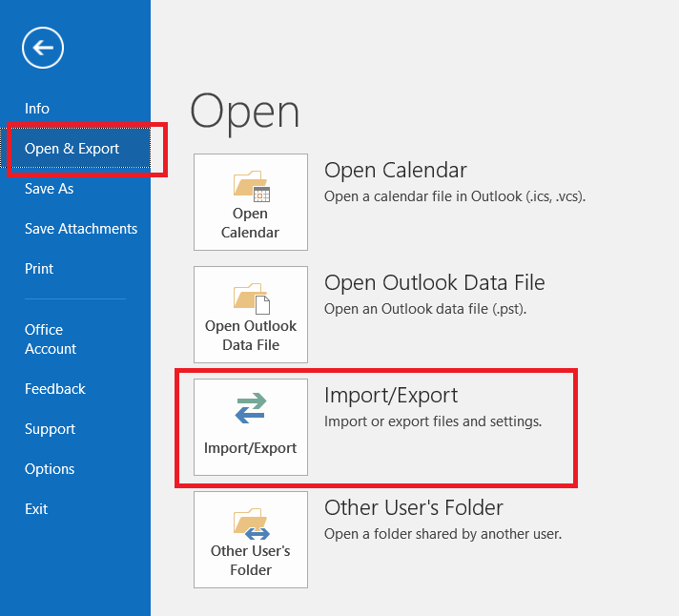Click the 'Other User's Folder' tile label
679x616 pixels.
coord(251,560)
